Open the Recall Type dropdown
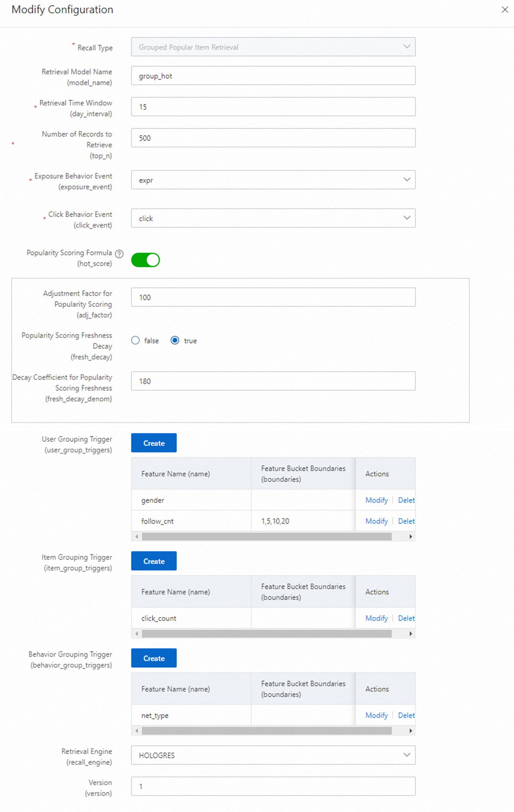Viewport: 514px width, 812px height. pyautogui.click(x=273, y=47)
